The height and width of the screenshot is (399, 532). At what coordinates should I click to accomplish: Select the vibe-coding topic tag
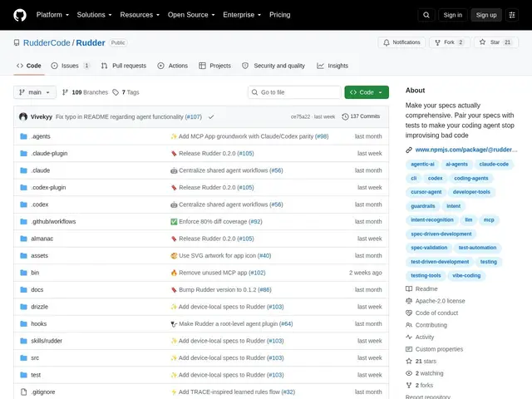[x=466, y=275]
